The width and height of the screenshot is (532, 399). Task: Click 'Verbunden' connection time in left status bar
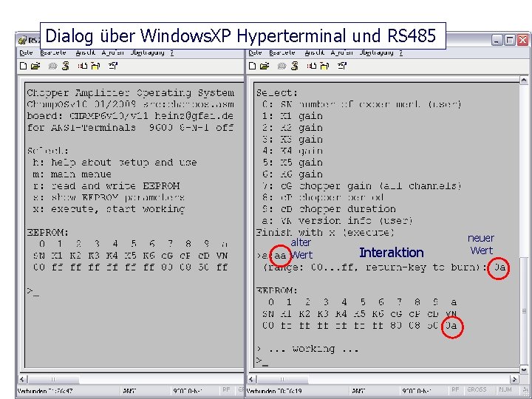[45, 391]
